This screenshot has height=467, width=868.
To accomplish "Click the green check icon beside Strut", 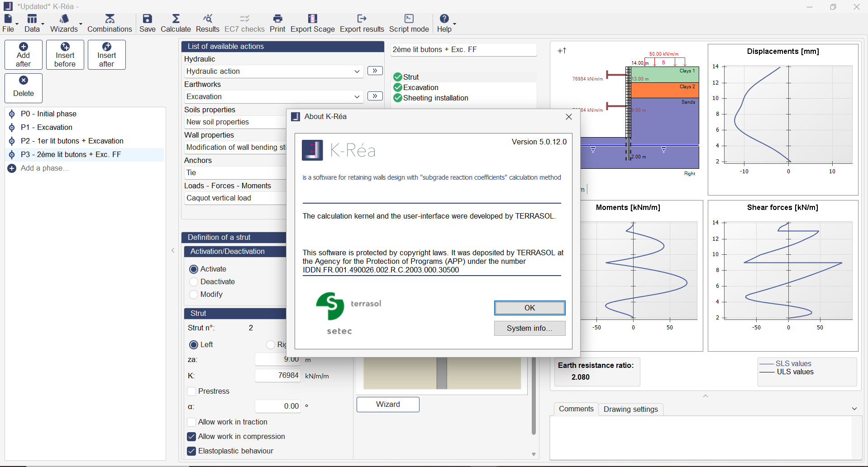I will point(398,77).
